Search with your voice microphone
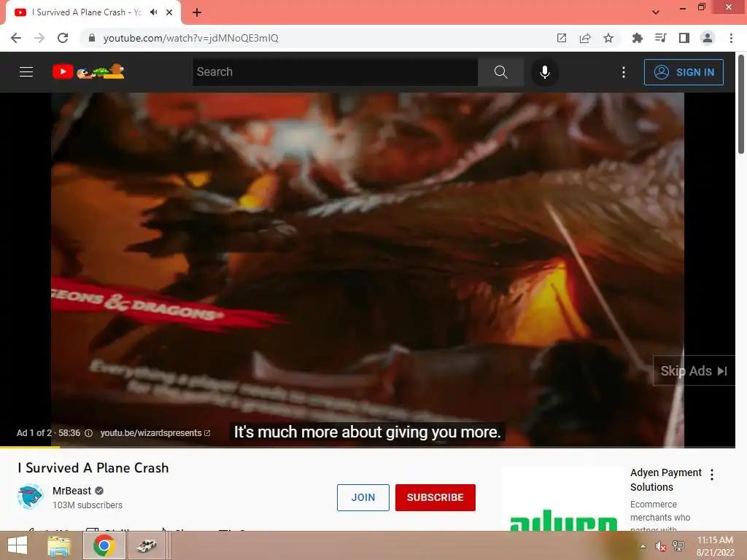The image size is (747, 560). tap(544, 72)
